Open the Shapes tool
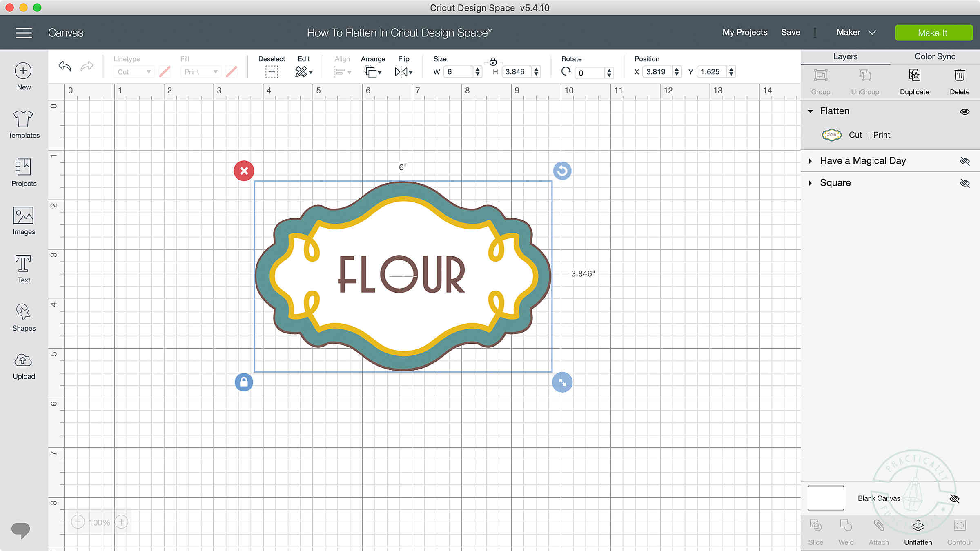Viewport: 980px width, 551px height. point(23,313)
